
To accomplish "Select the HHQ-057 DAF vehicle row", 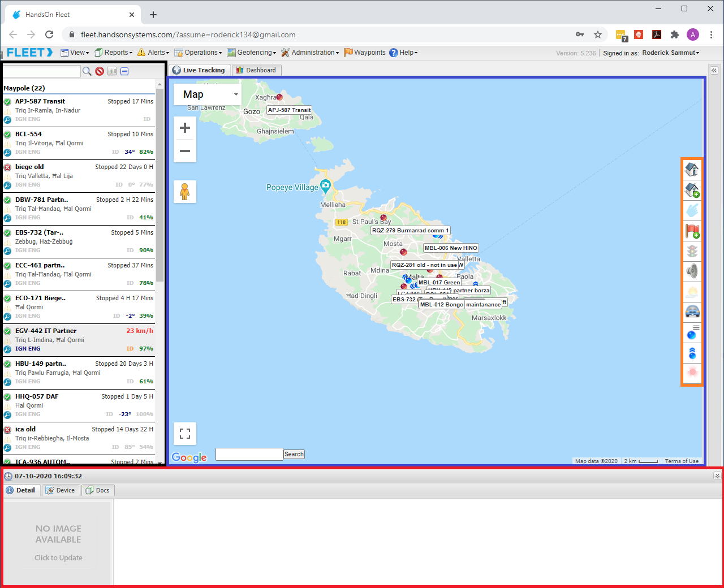I will 79,405.
